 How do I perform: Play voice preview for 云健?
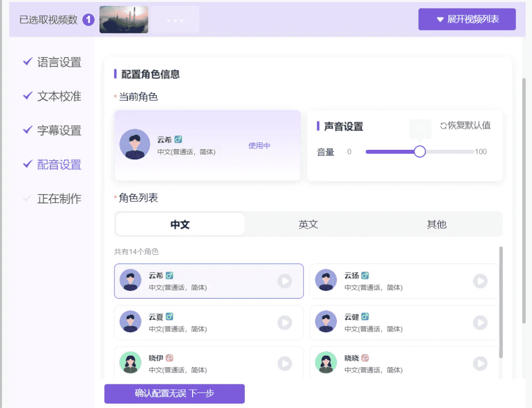pyautogui.click(x=480, y=322)
